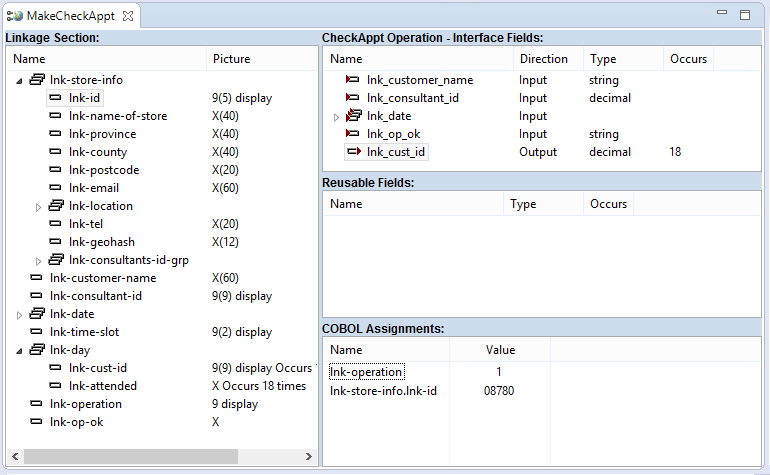Click the MakeCheckAppt editor tab icon
Screen dimensions: 770x475
15,16
